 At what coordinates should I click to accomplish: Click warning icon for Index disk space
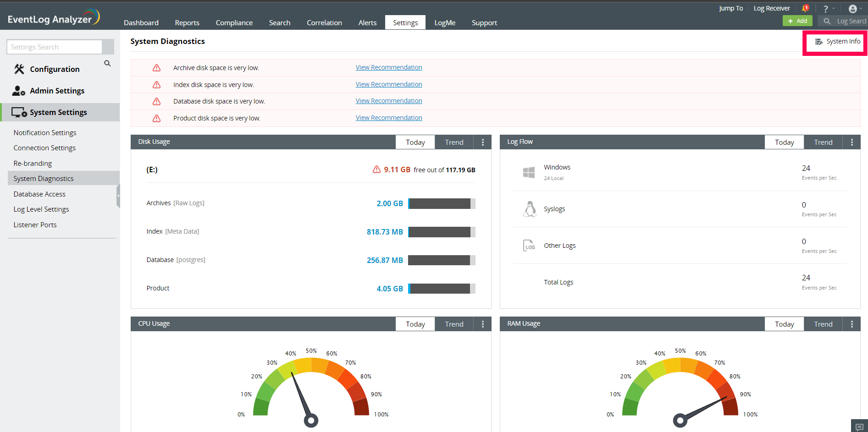pyautogui.click(x=157, y=85)
